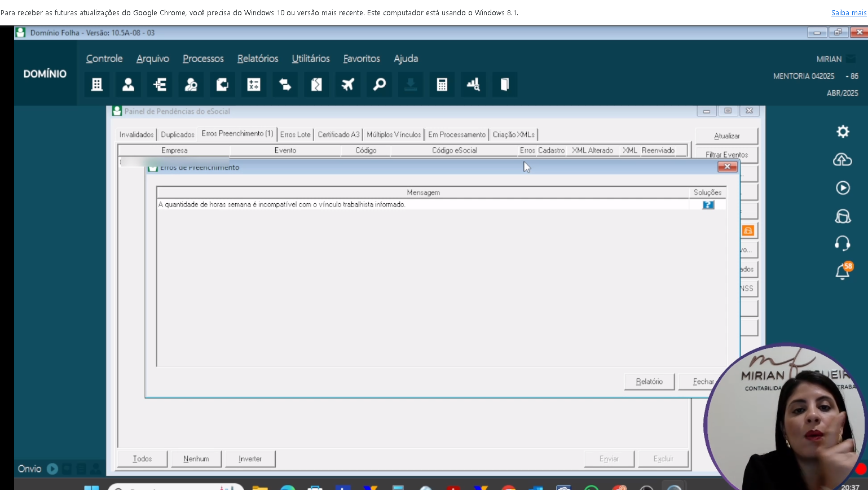868x490 pixels.
Task: Click the blue question mark solution icon
Action: pos(708,205)
